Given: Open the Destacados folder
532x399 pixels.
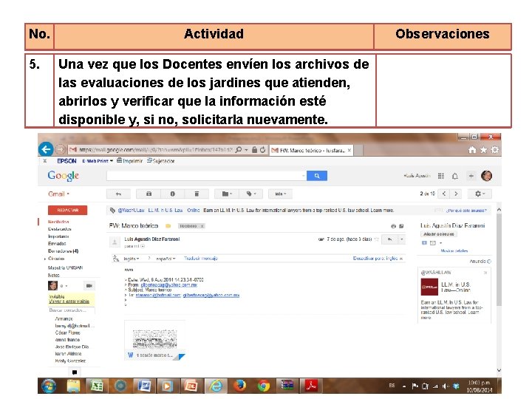Looking at the screenshot, I should click(x=59, y=229).
